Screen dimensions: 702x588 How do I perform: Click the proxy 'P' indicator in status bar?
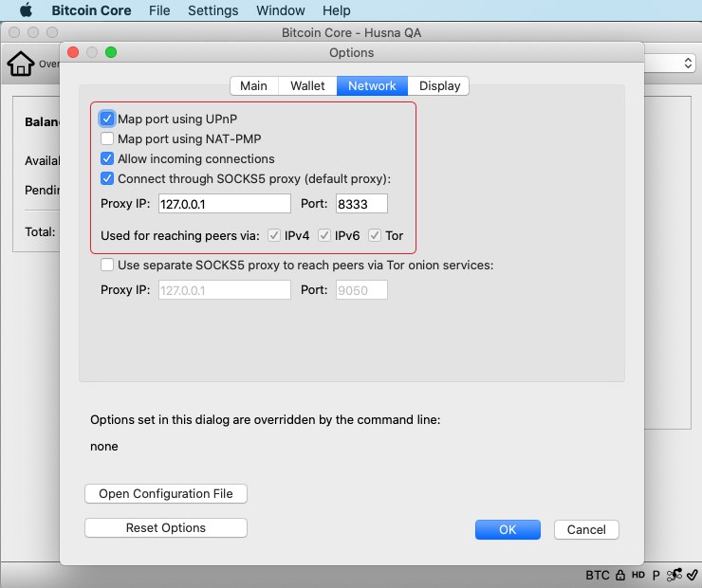click(x=656, y=576)
